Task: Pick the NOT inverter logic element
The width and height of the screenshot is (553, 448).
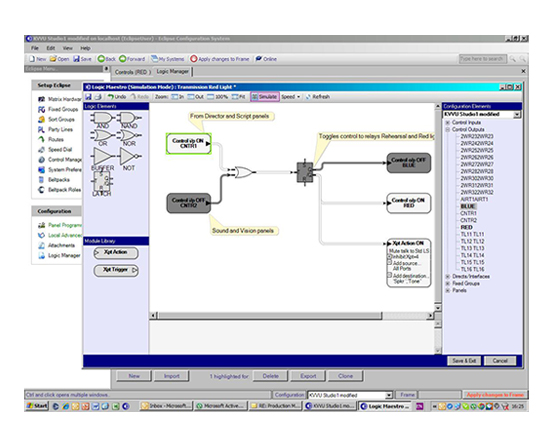Action: coord(130,159)
